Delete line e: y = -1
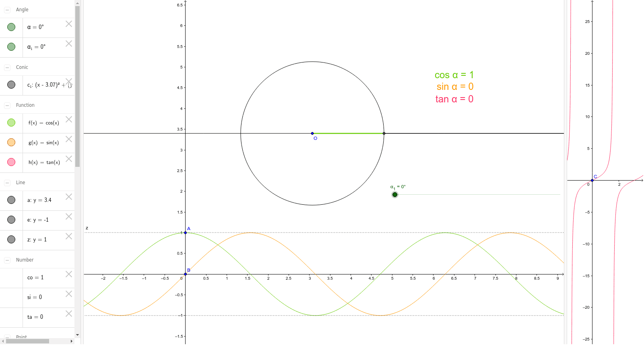 69,216
